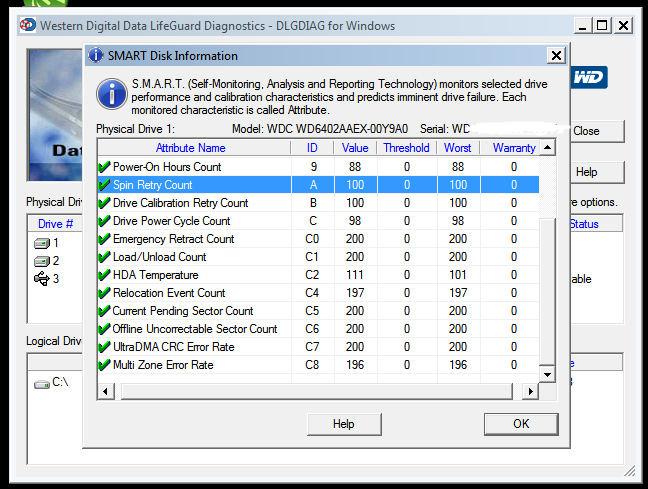The width and height of the screenshot is (648, 489).
Task: Click scroll down arrow of attribute list
Action: coord(547,375)
